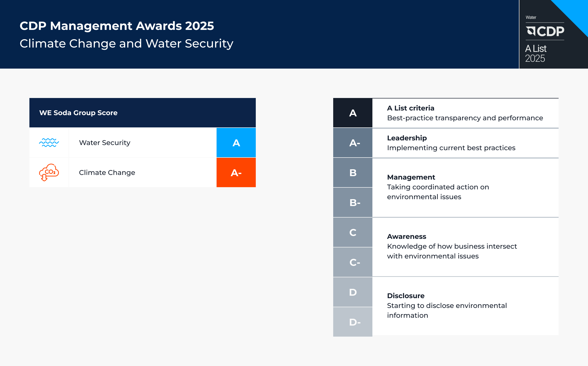Image resolution: width=588 pixels, height=366 pixels.
Task: Click the Water Security row label
Action: coord(105,143)
